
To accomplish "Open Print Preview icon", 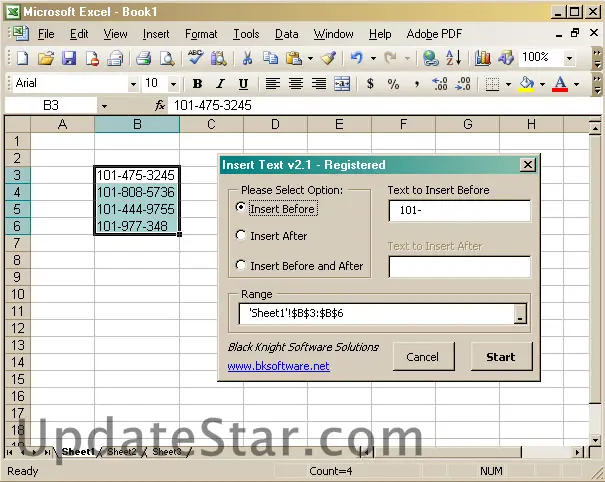I will click(167, 58).
